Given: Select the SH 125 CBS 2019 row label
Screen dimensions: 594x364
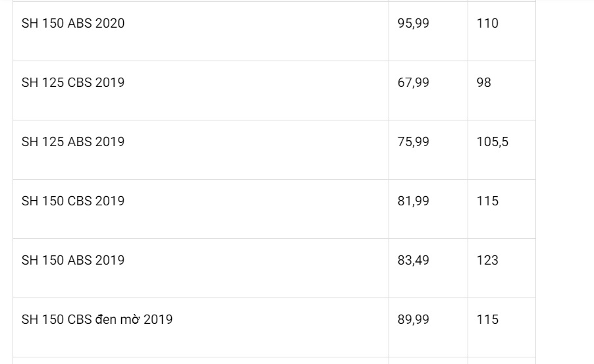Looking at the screenshot, I should pyautogui.click(x=73, y=83).
